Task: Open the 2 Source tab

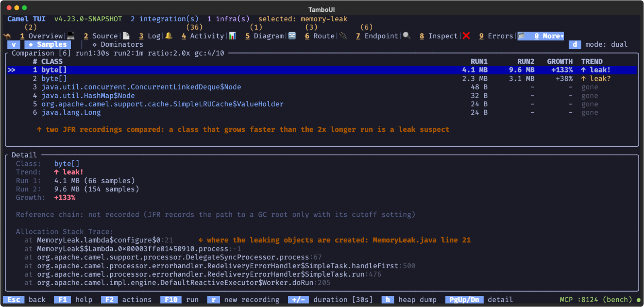Action: (101, 36)
